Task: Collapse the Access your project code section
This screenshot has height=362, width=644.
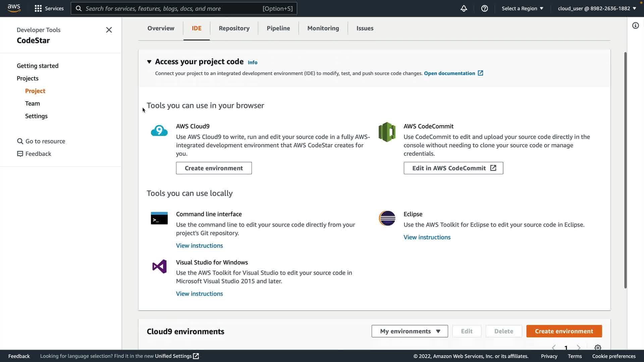Action: (149, 62)
